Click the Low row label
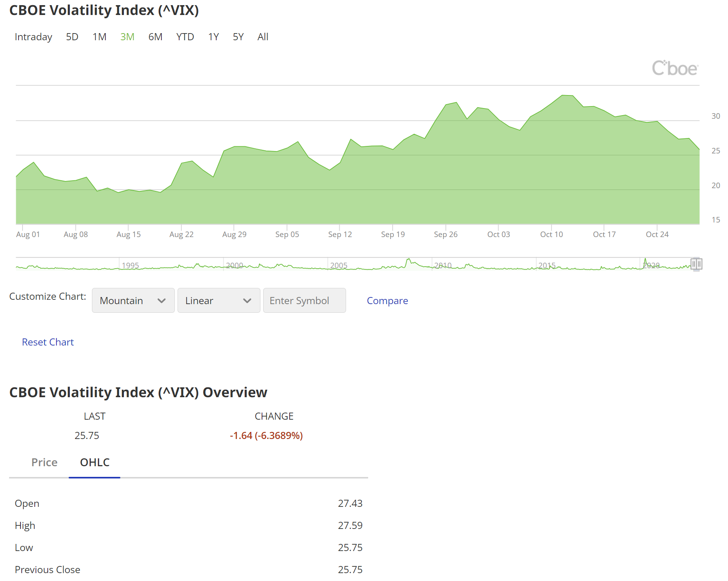The height and width of the screenshot is (581, 728). (24, 547)
